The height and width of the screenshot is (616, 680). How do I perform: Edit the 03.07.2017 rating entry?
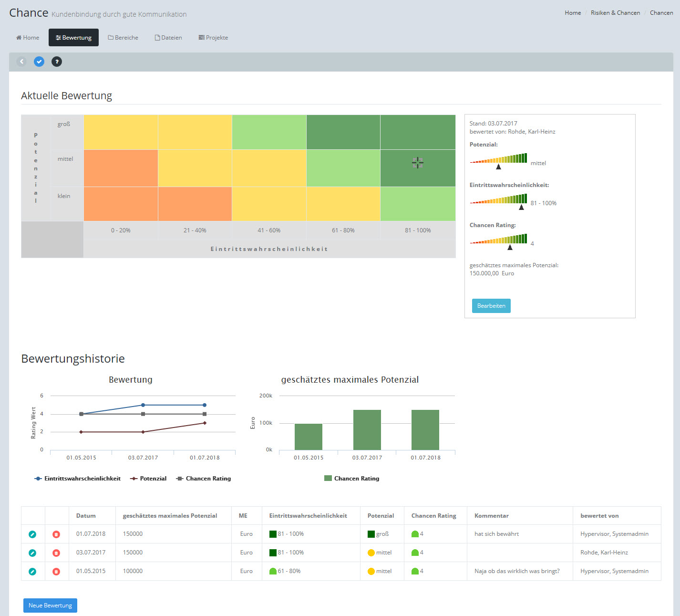(x=32, y=553)
